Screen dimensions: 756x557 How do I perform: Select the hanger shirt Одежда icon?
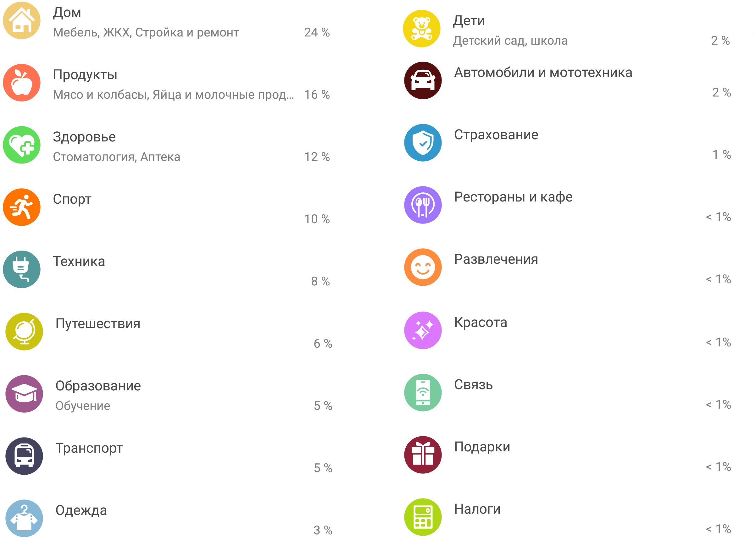(x=24, y=518)
